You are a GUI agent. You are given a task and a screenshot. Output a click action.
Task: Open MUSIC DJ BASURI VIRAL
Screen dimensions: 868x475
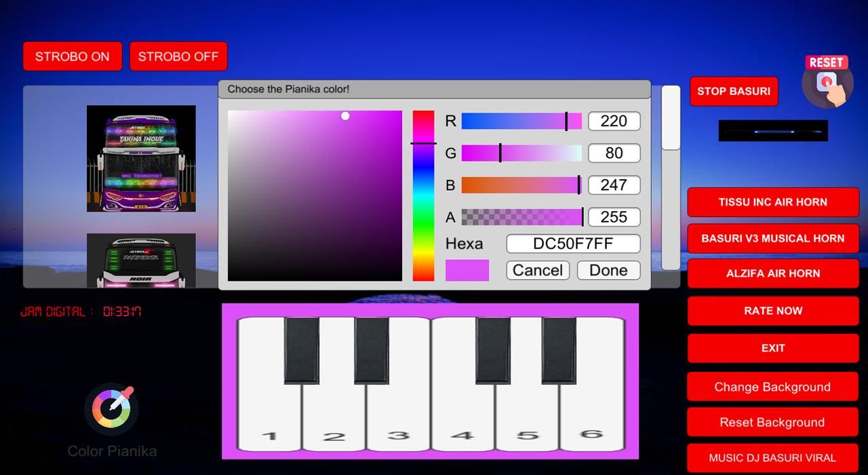772,458
